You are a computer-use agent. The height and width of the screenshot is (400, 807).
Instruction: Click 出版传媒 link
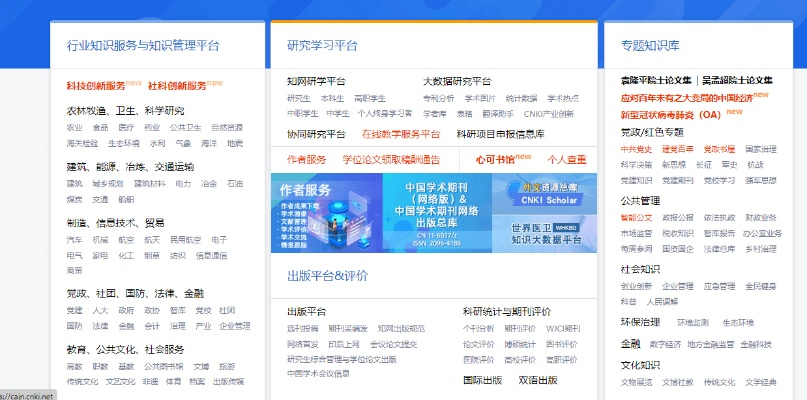[x=229, y=381]
